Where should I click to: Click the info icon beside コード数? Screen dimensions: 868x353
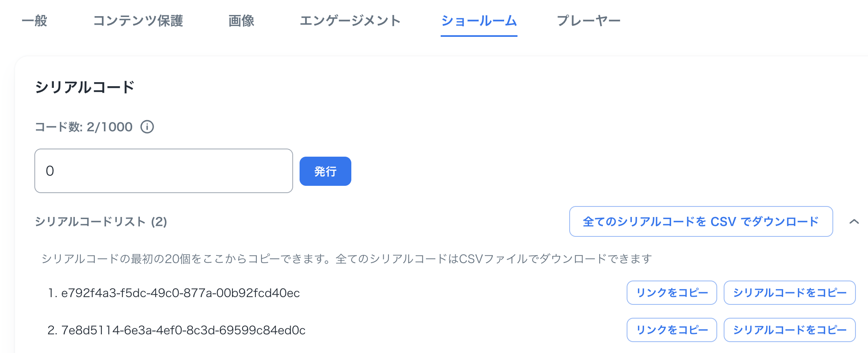tap(147, 127)
